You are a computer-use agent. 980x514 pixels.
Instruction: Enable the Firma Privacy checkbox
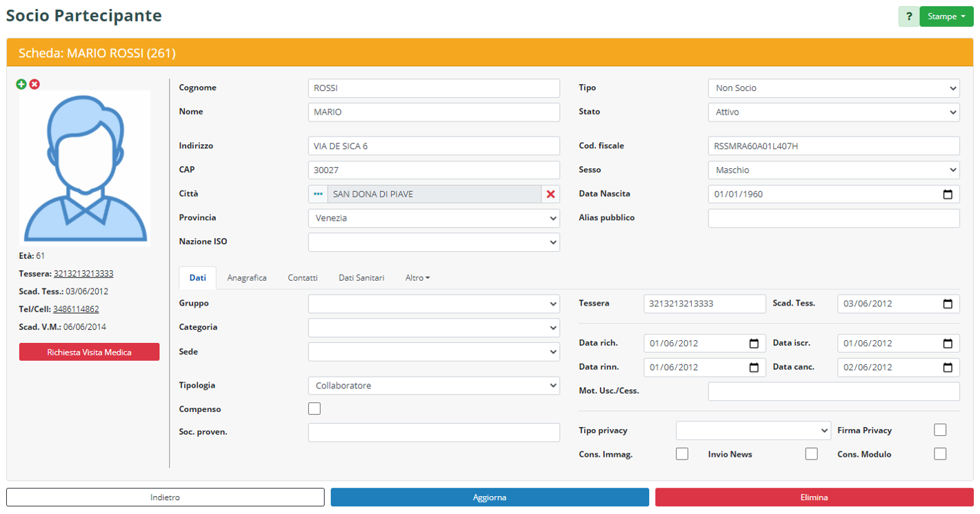[940, 431]
